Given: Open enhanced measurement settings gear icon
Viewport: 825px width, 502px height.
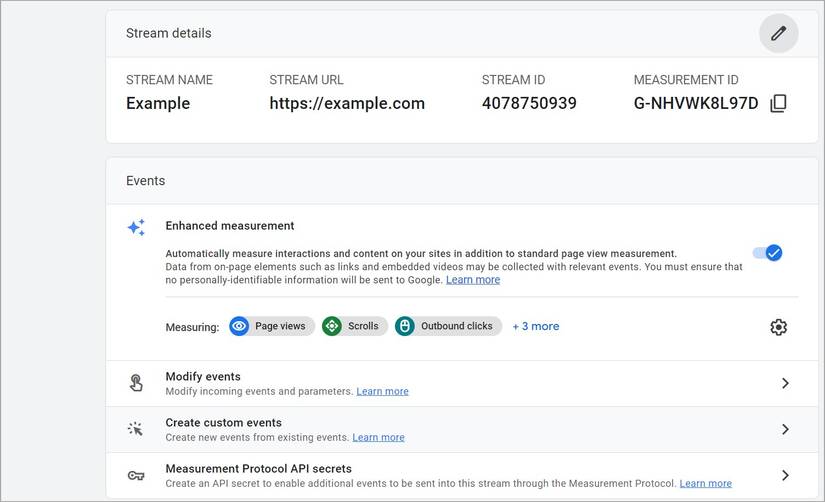Looking at the screenshot, I should pyautogui.click(x=778, y=327).
